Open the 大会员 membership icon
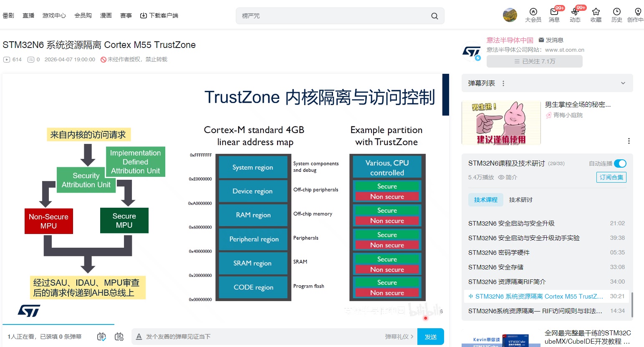Viewport: 644px width, 347px height. point(533,15)
